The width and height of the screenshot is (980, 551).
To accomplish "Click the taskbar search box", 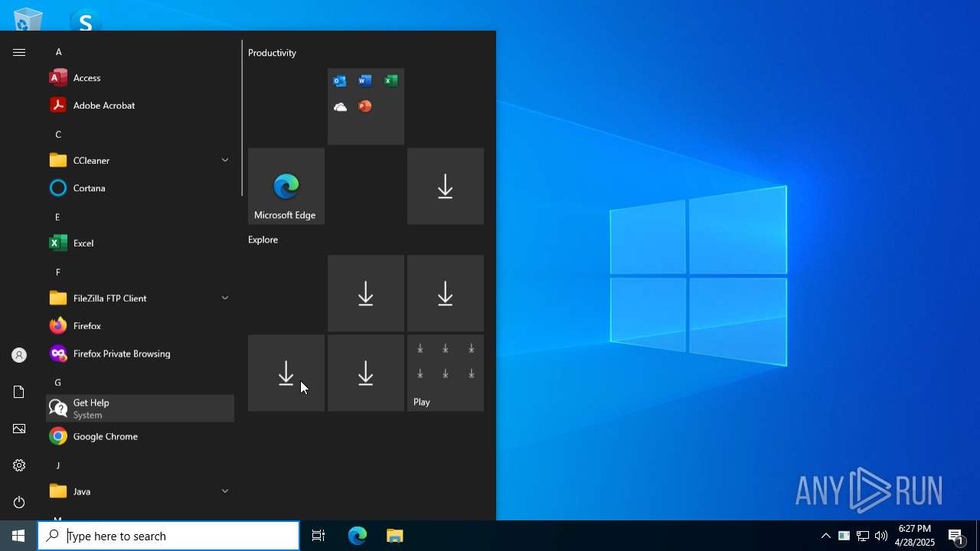I will pyautogui.click(x=168, y=536).
